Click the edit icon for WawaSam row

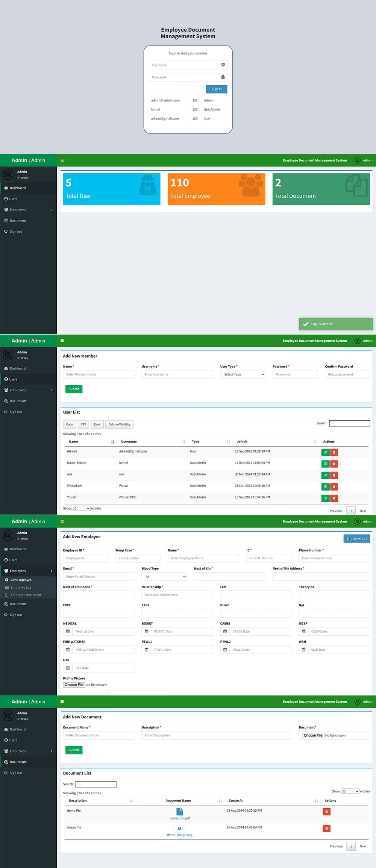(x=325, y=487)
